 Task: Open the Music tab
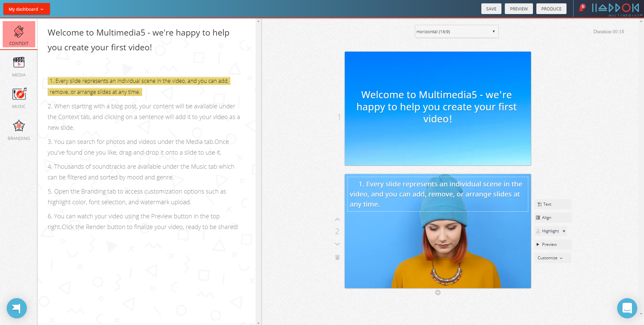19,98
